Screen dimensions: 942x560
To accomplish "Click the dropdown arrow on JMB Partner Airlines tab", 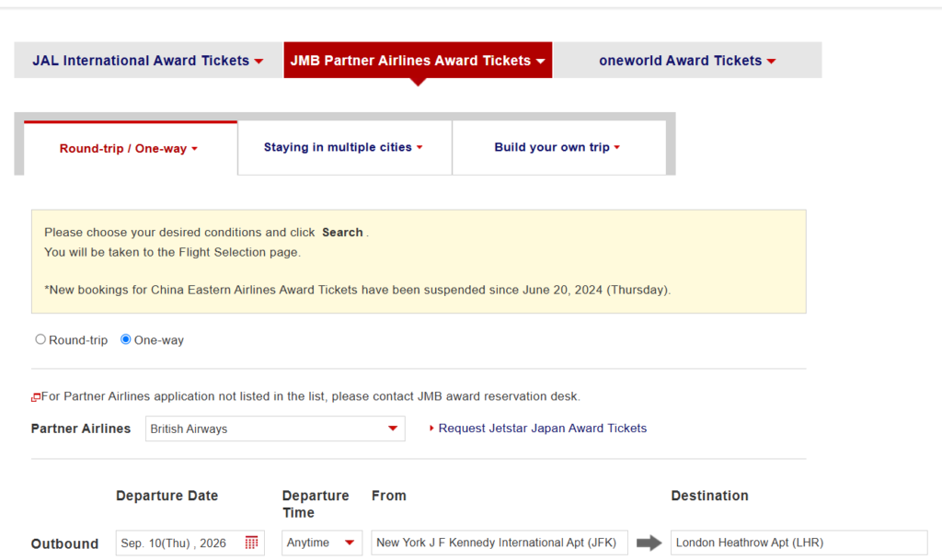I will 540,59.
